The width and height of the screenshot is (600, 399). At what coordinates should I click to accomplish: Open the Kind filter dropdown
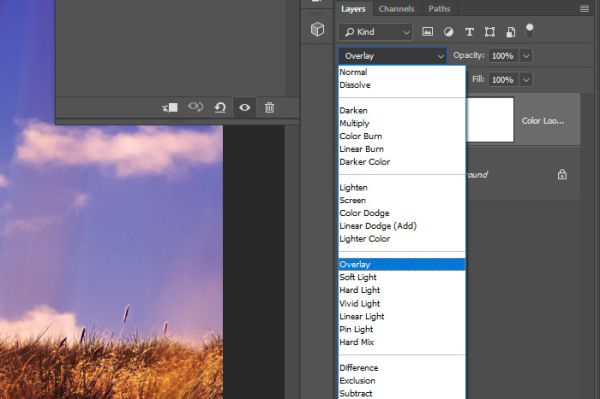pyautogui.click(x=375, y=32)
